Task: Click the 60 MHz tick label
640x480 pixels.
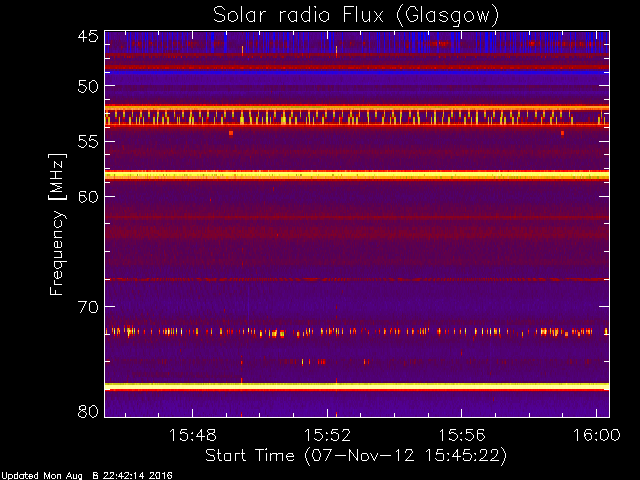Action: tap(88, 196)
